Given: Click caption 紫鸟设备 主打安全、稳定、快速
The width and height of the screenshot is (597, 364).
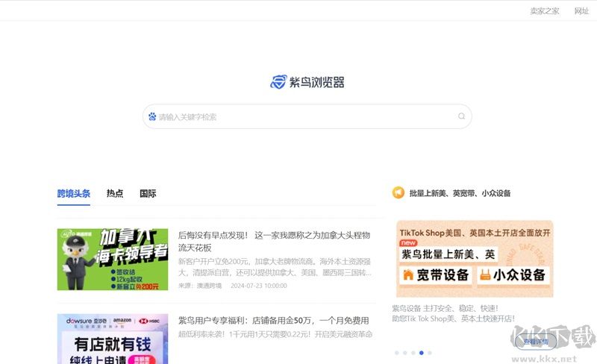Looking at the screenshot, I should (445, 308).
